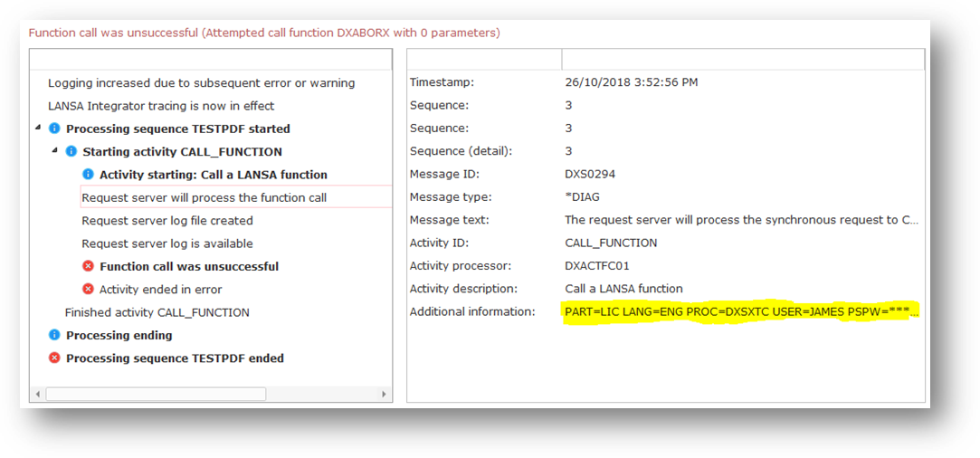The image size is (980, 458).
Task: Click error icon beside Function call was unsuccessful
Action: pyautogui.click(x=88, y=266)
